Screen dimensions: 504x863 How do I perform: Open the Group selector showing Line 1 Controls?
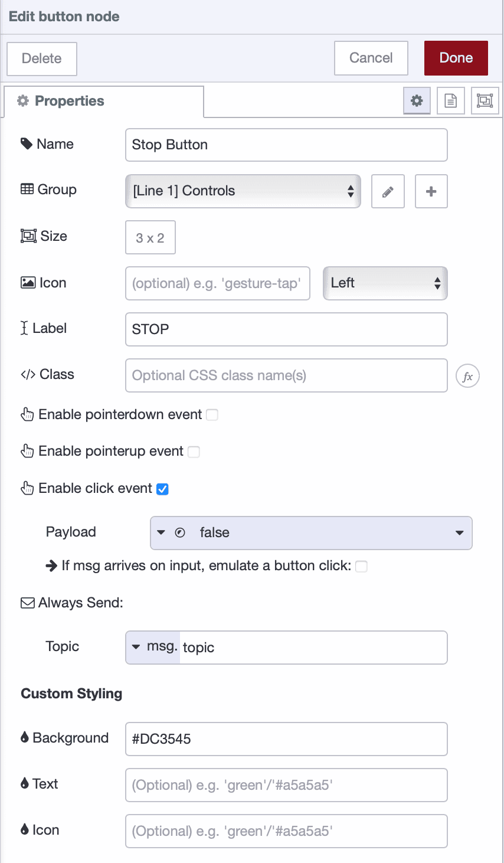pos(243,191)
